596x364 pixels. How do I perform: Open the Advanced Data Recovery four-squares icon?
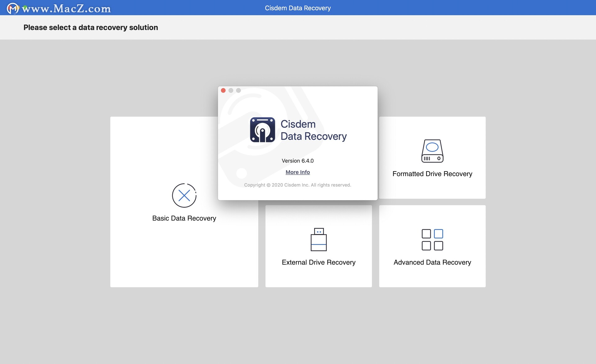(x=432, y=240)
